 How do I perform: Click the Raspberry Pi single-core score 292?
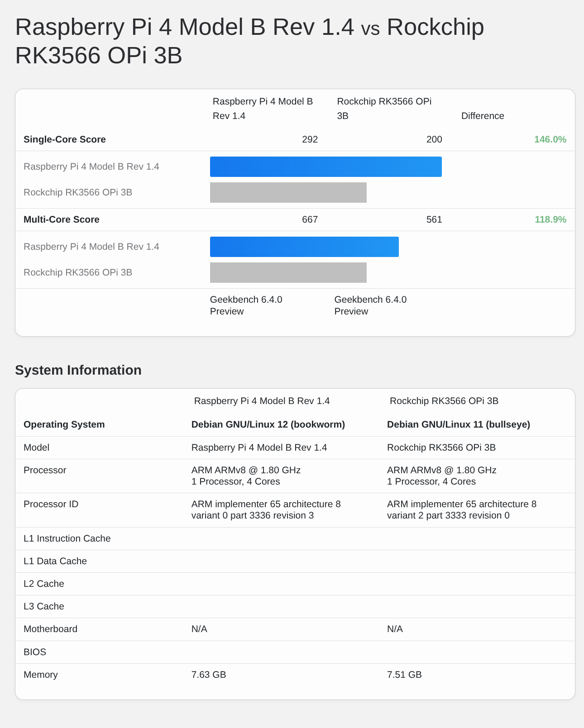[x=310, y=139]
